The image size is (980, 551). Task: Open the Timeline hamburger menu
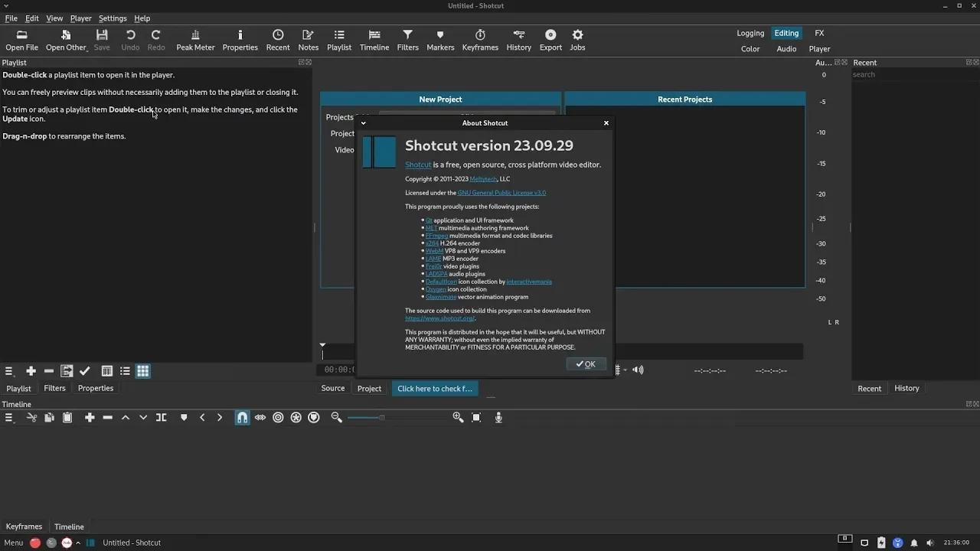point(9,417)
